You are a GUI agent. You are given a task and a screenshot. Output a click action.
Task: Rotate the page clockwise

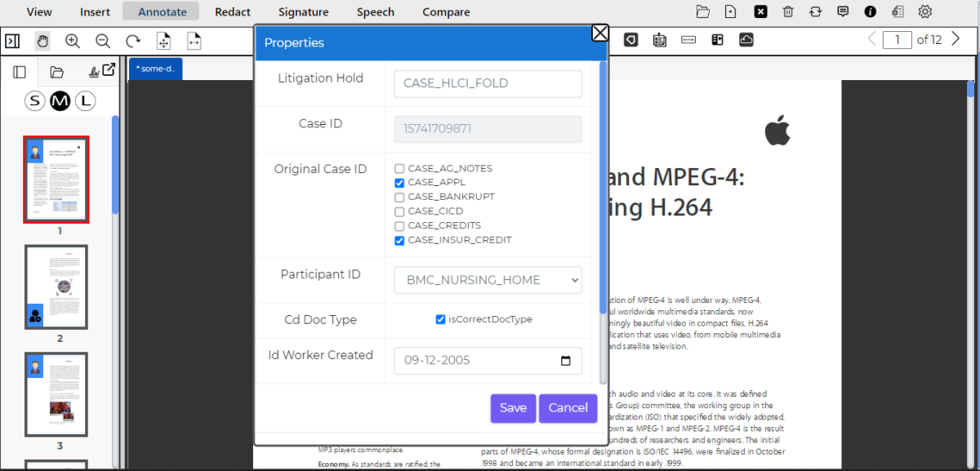click(133, 41)
